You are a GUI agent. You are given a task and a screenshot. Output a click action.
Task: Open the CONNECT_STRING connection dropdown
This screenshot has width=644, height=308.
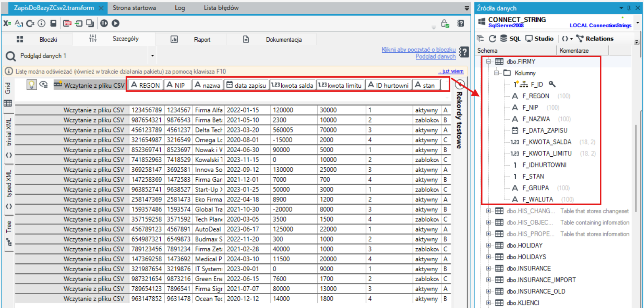tap(637, 22)
